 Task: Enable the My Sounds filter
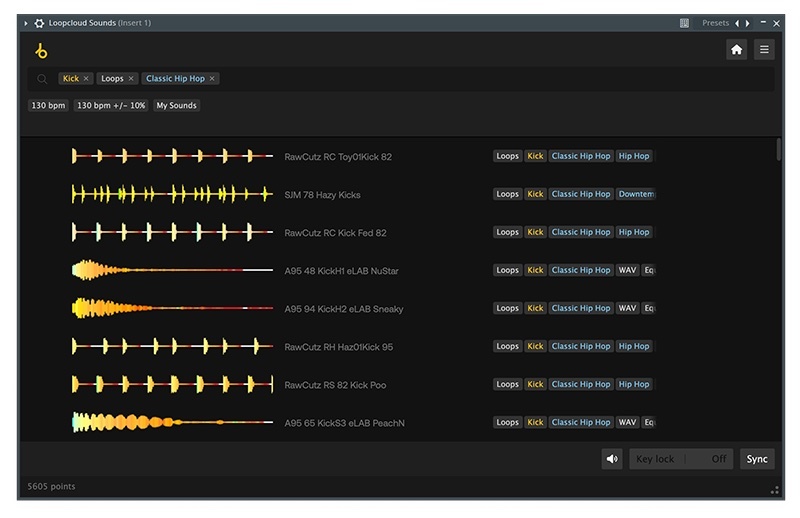(176, 105)
